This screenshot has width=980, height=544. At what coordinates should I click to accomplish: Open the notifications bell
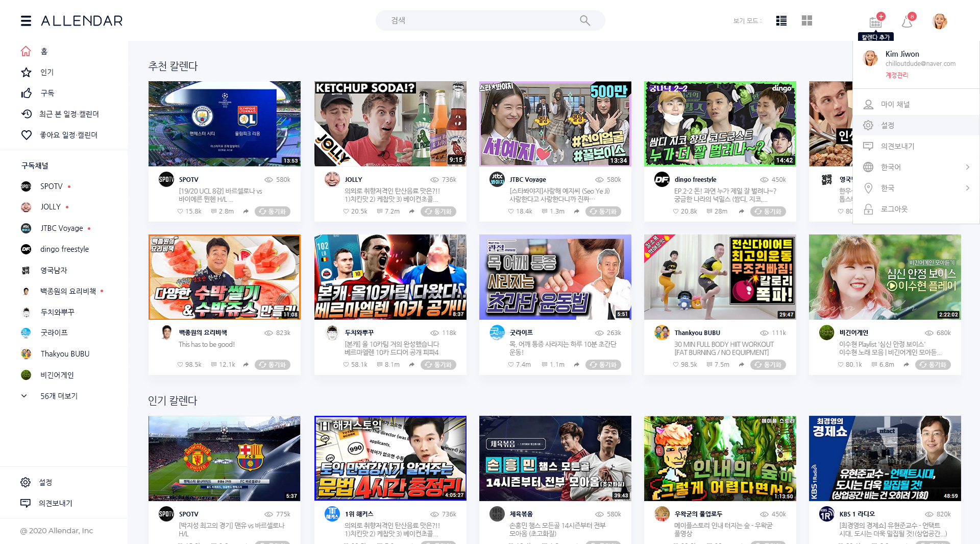click(908, 21)
